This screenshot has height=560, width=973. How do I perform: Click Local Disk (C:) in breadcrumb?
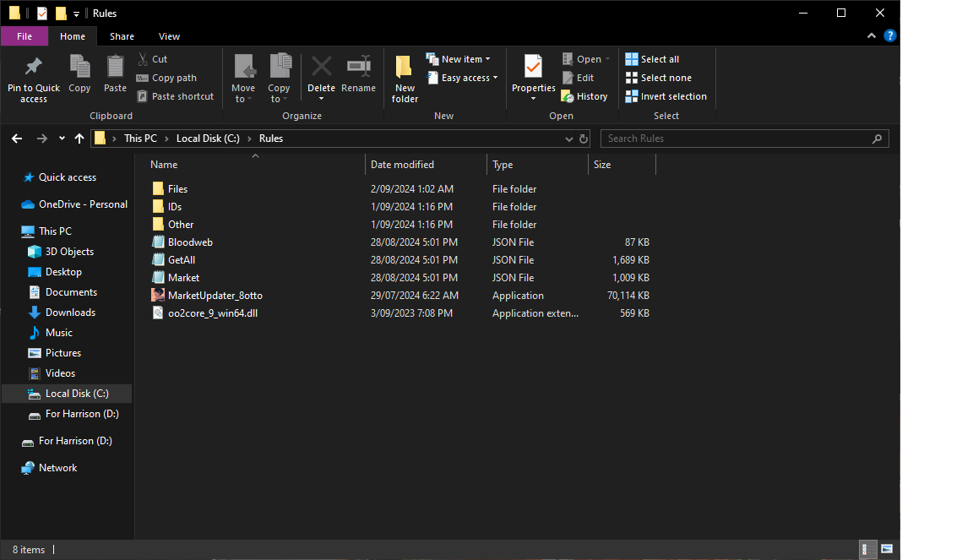(208, 139)
